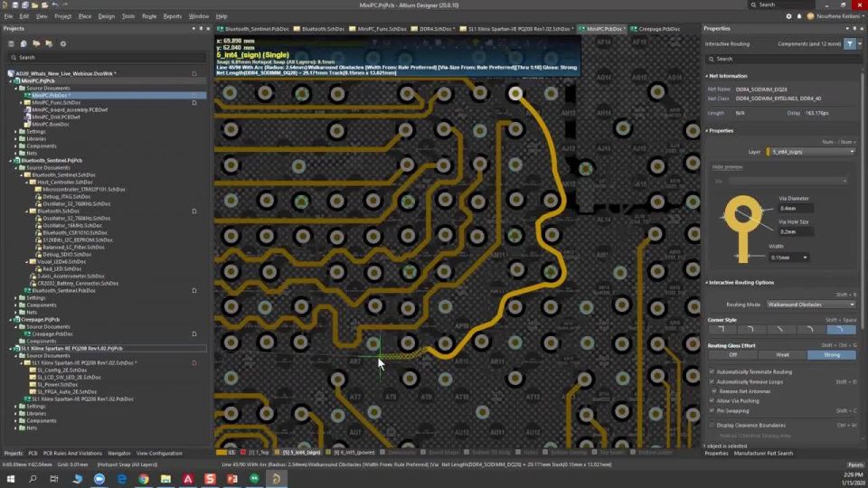Switch to Bluetooth_Sentinel.PcbDoc tab
The image size is (868, 488).
coord(253,29)
